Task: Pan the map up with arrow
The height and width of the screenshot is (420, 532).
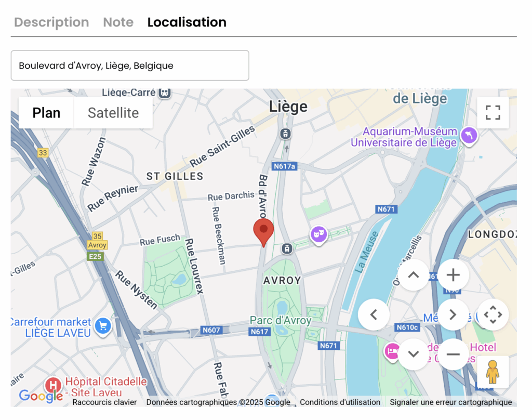Action: pos(413,275)
